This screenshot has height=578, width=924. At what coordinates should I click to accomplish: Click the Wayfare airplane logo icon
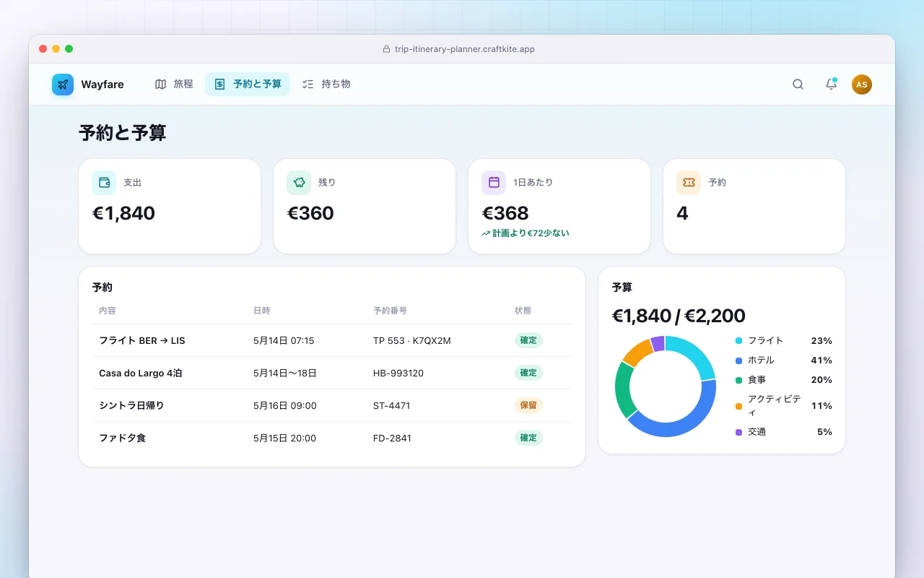click(63, 85)
